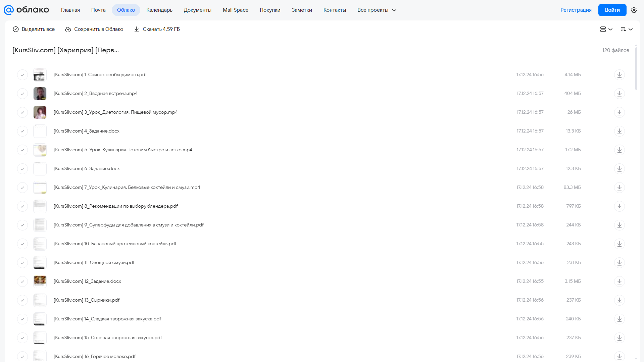Open the Календарь menu item
The height and width of the screenshot is (362, 644).
tap(159, 10)
